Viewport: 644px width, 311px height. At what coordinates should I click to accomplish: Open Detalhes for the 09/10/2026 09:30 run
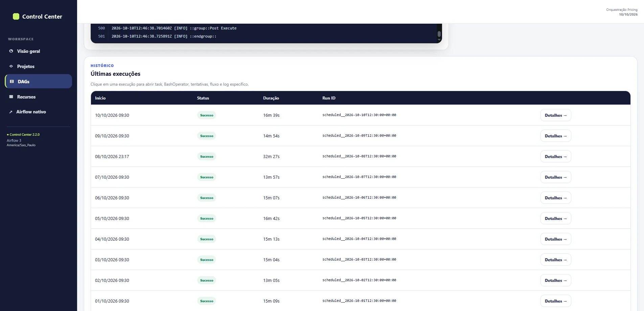(556, 136)
